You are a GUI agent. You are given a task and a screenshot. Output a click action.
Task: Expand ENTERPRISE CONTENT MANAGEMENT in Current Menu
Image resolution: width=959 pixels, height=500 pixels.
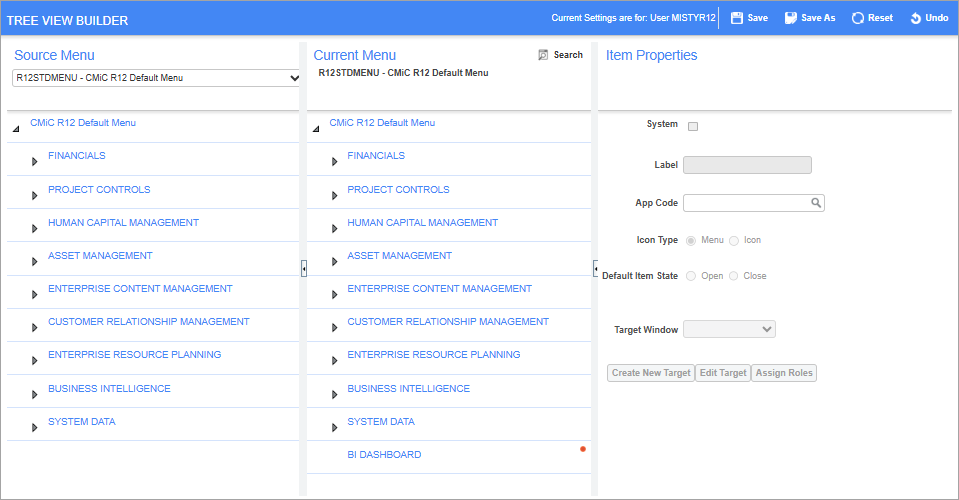(x=334, y=295)
